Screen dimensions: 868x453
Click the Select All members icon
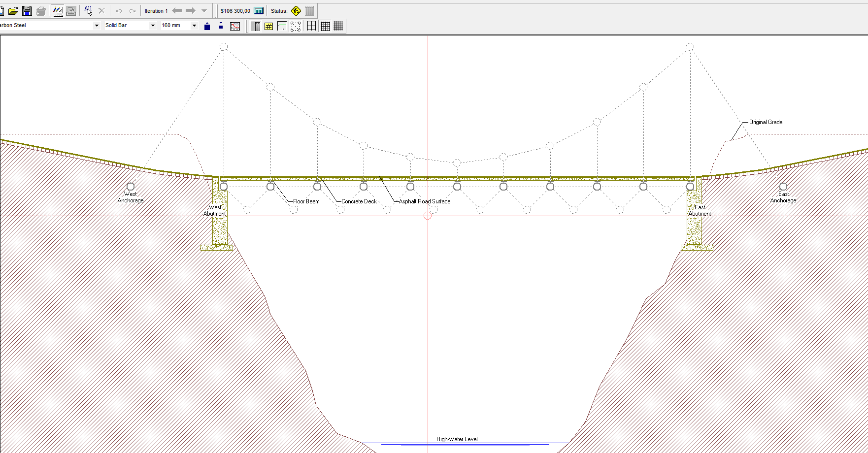88,11
